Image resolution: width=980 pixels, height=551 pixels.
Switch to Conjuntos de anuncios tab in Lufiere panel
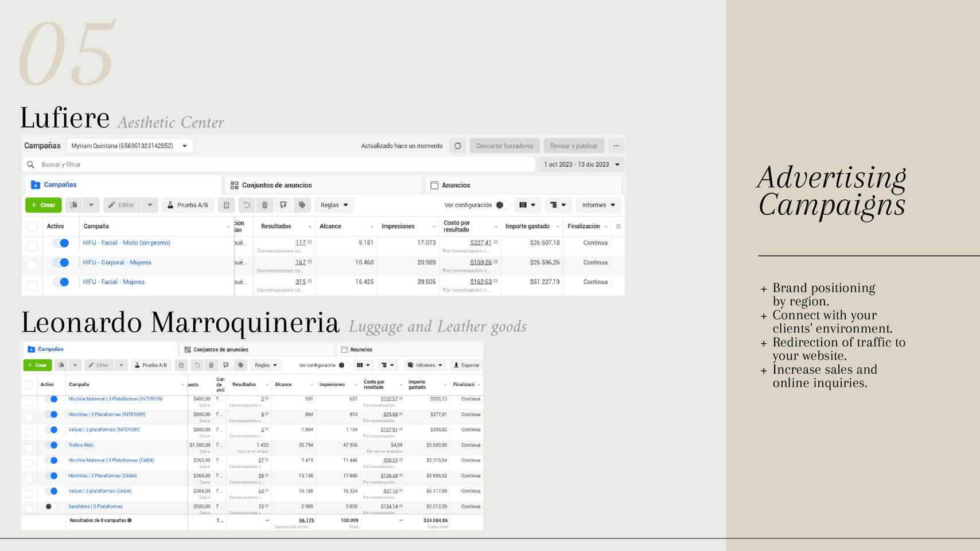[x=277, y=185]
